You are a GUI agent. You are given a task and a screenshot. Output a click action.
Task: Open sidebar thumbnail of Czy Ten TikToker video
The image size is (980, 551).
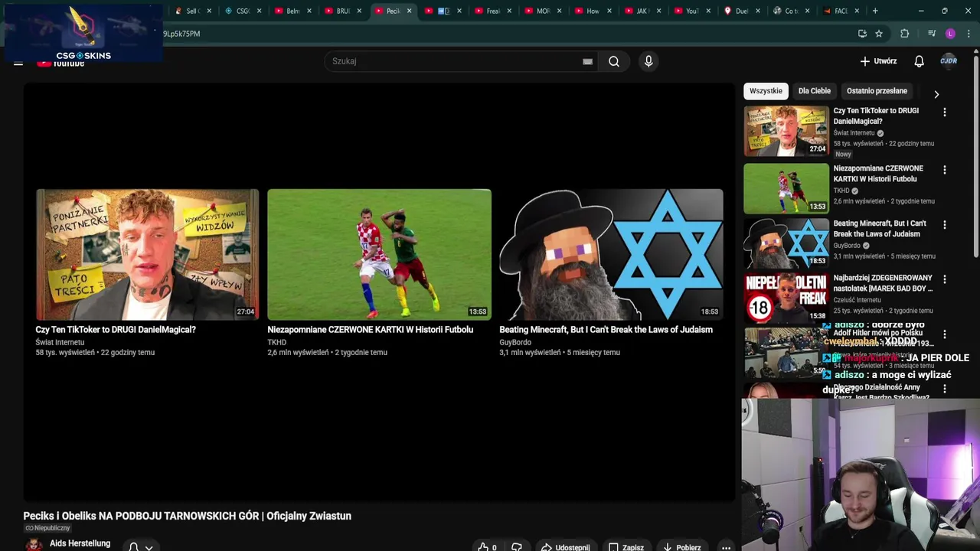[x=786, y=131]
